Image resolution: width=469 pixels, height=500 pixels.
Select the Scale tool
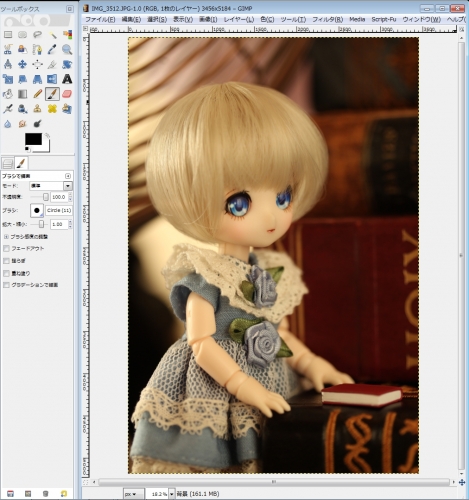(x=8, y=79)
